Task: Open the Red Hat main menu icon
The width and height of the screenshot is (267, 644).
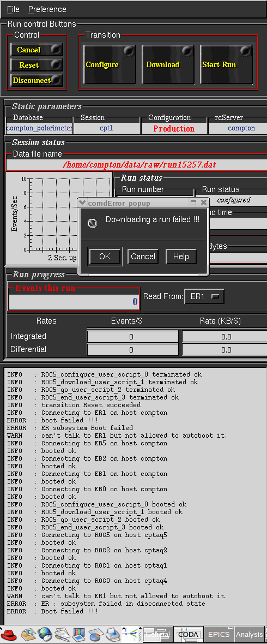Action: (9, 635)
